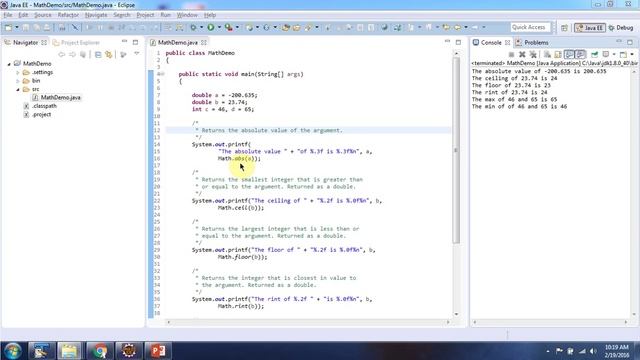Select the Problems view tab

pos(532,42)
